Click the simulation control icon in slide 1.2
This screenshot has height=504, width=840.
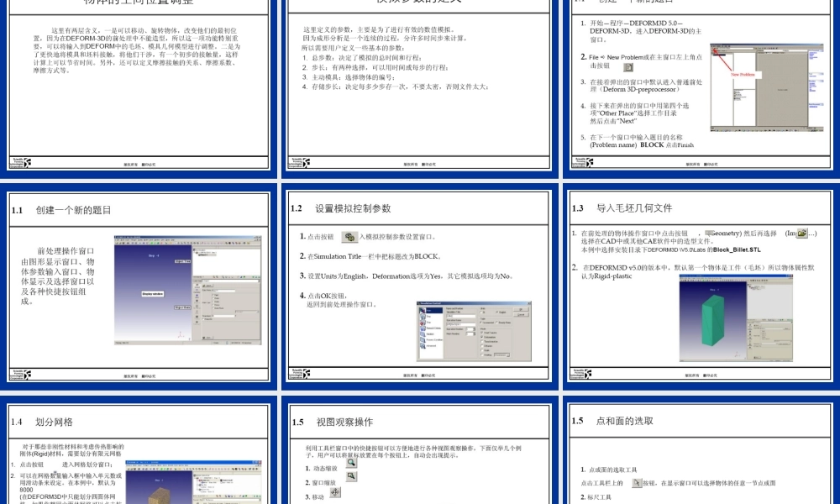[x=349, y=237]
